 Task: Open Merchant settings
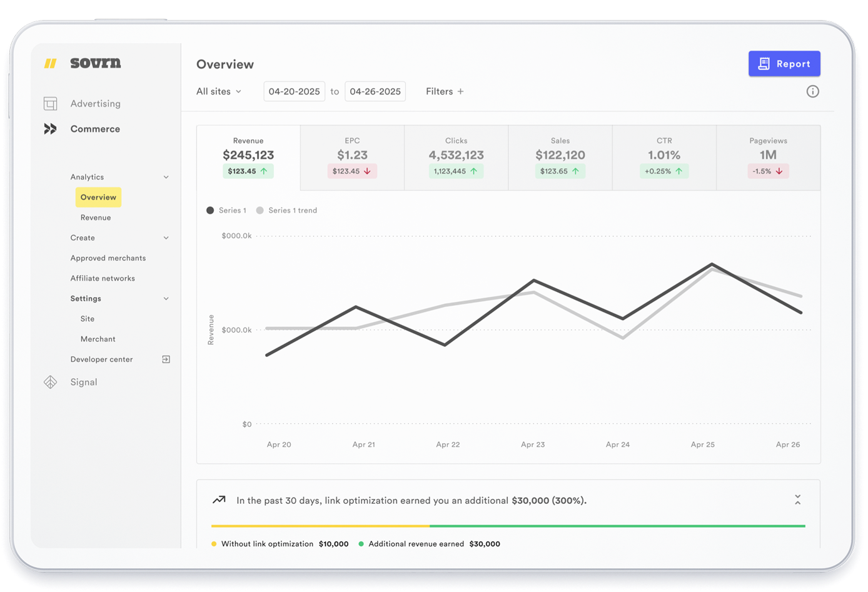98,339
